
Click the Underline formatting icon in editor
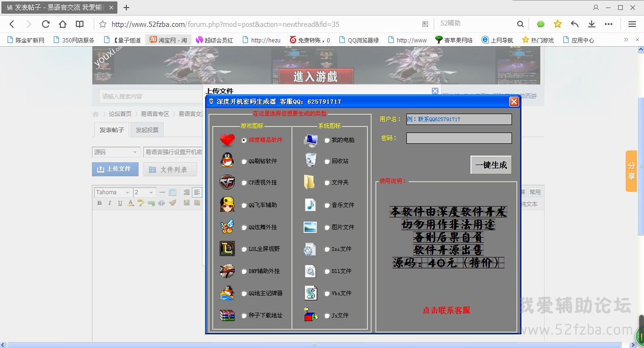click(x=120, y=203)
